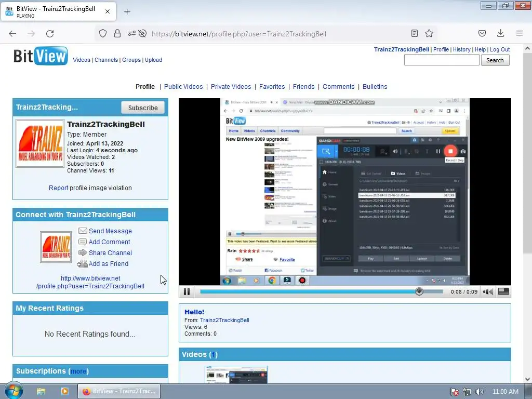This screenshot has width=532, height=399.
Task: Open the Private Videos tab
Action: [231, 87]
